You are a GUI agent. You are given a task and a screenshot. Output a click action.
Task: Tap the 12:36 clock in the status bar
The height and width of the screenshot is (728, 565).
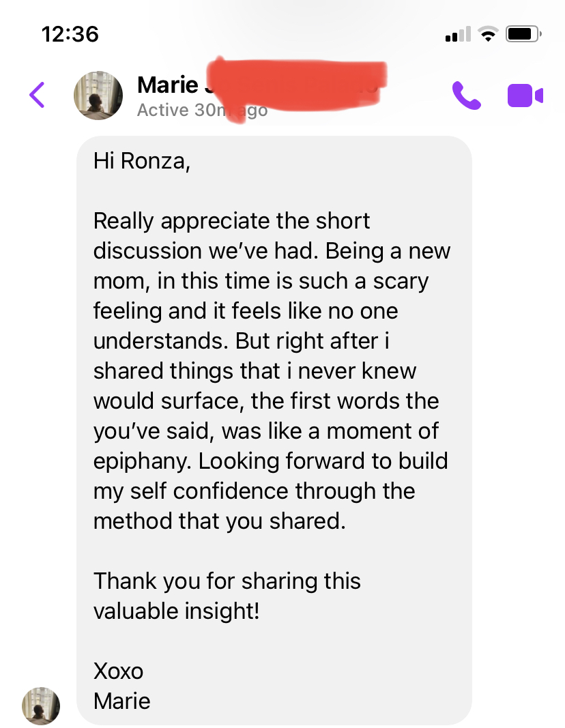[70, 33]
